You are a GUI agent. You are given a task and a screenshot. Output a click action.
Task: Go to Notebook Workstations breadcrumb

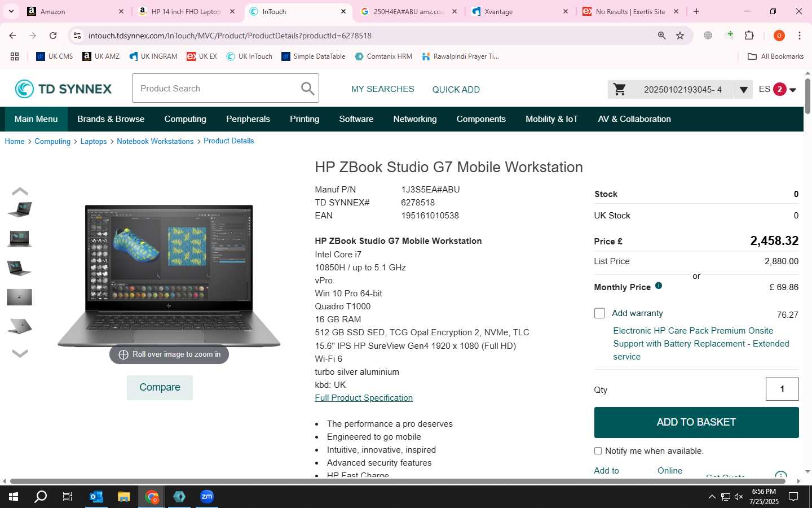click(x=155, y=142)
